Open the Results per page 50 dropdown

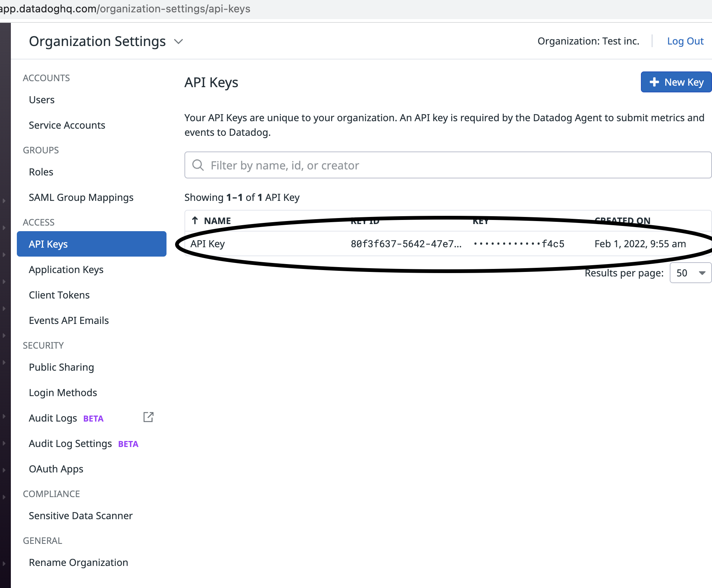tap(690, 273)
